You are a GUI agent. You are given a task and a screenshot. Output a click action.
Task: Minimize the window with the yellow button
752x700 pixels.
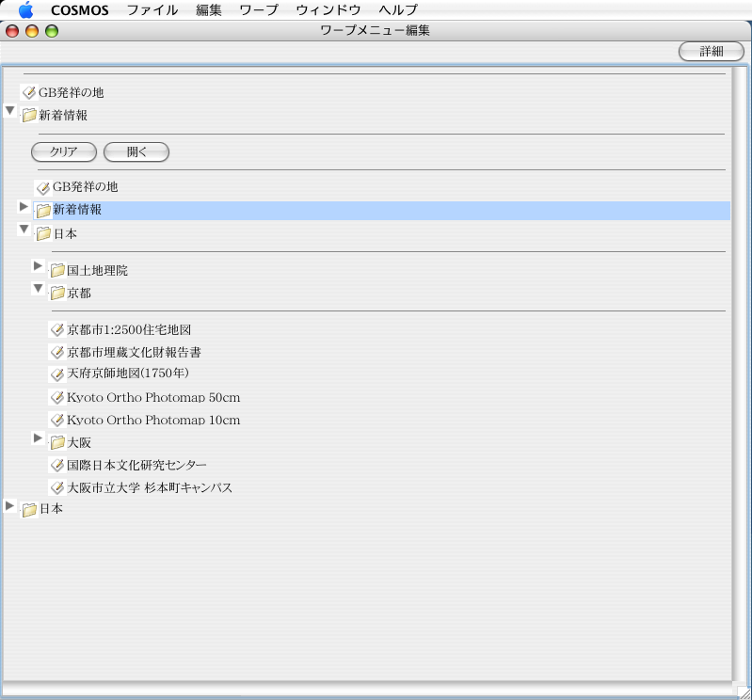(32, 31)
